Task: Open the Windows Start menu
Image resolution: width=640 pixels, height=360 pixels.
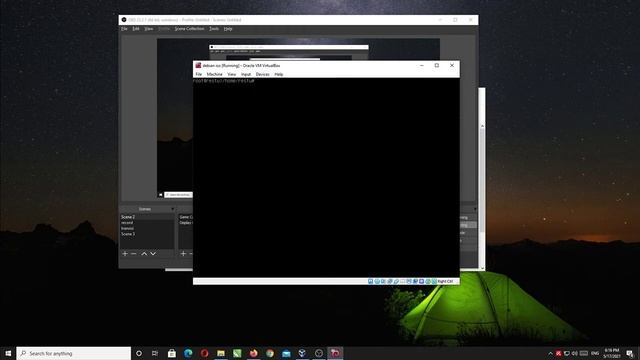Action: point(8,353)
